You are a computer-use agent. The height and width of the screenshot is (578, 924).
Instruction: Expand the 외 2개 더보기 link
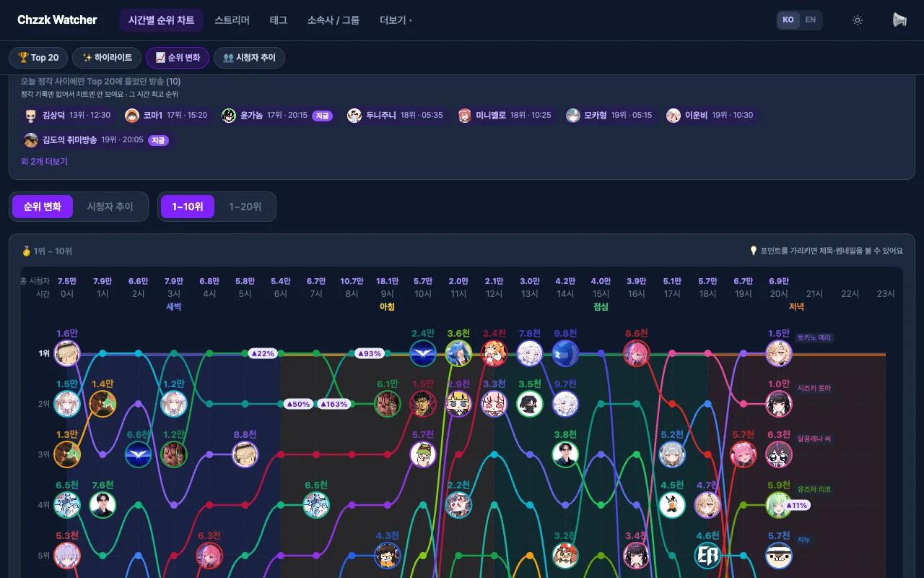(44, 162)
